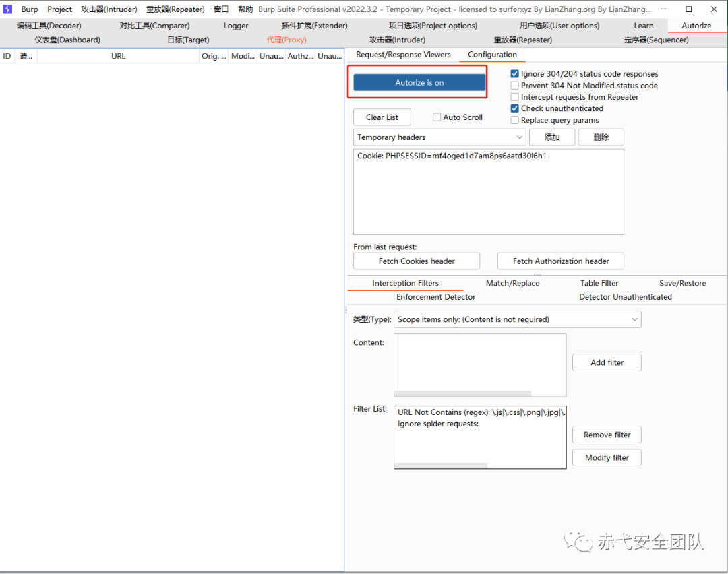
Task: Switch to the 对比工具(Comparer) tab
Action: coord(154,26)
